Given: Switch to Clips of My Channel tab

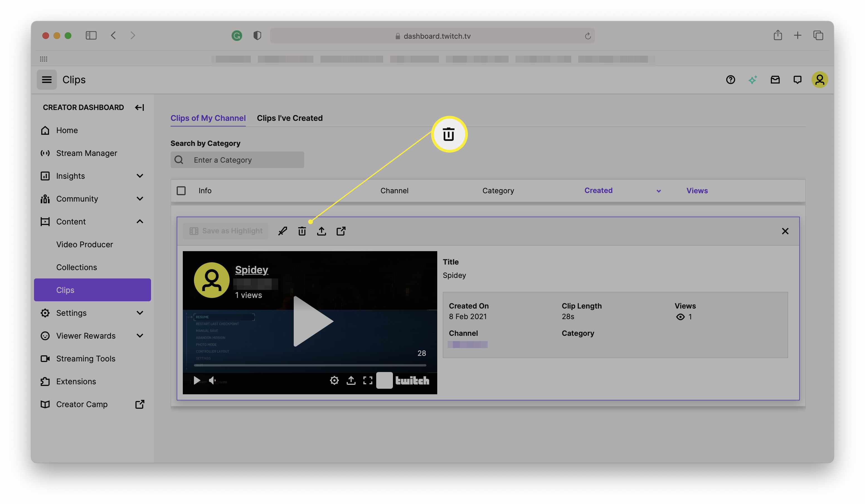Looking at the screenshot, I should [x=208, y=118].
